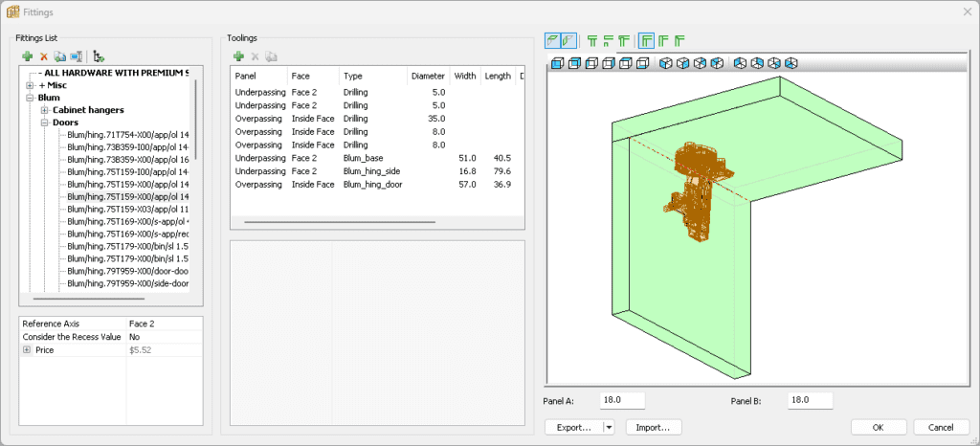Click the green plus icon in Fittings List
This screenshot has width=980, height=446.
(x=28, y=57)
